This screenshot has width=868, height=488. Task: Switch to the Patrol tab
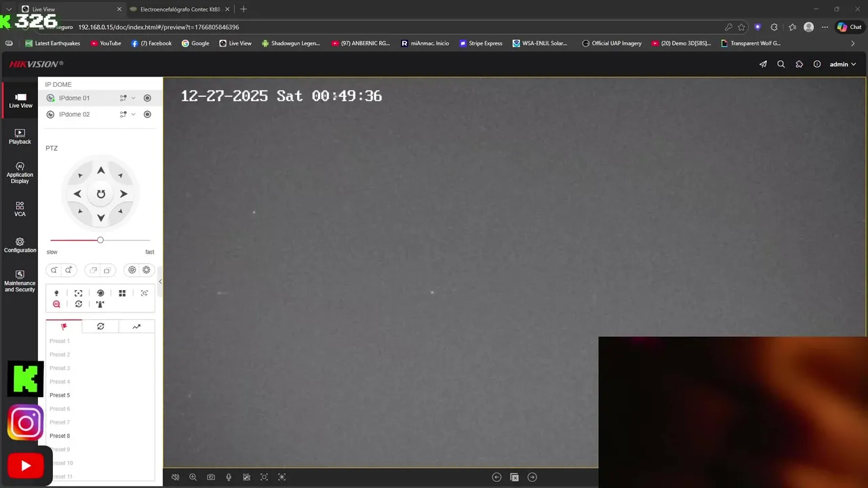tap(100, 326)
